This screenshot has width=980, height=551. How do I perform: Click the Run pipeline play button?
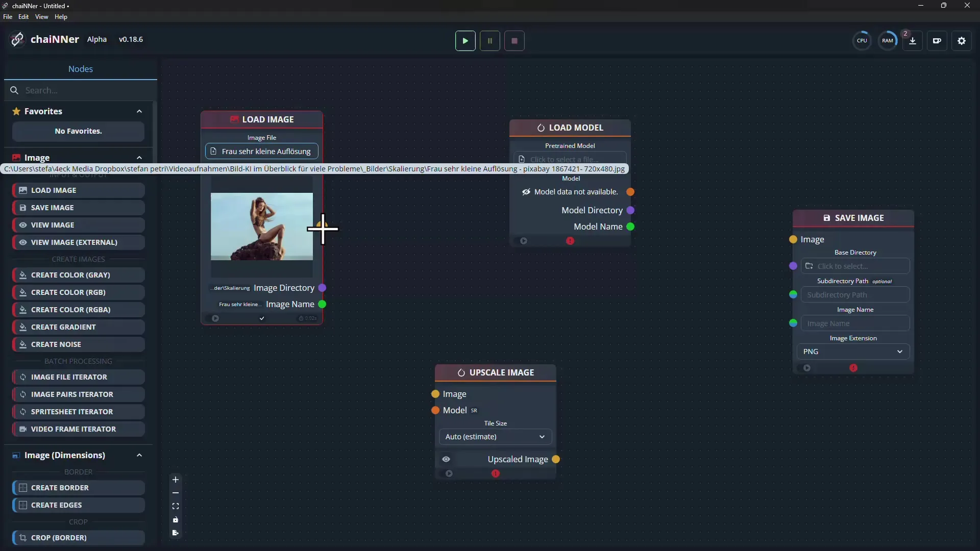465,41
